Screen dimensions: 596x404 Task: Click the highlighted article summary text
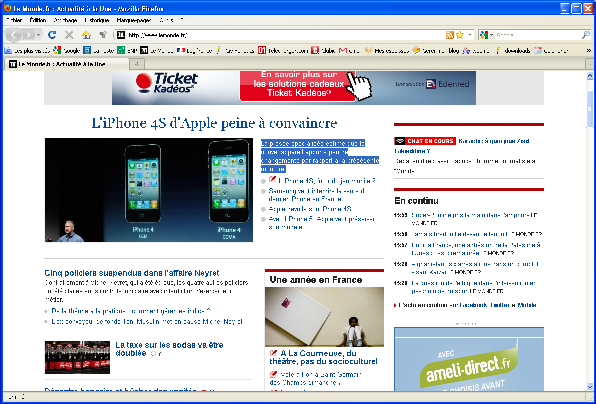320,156
